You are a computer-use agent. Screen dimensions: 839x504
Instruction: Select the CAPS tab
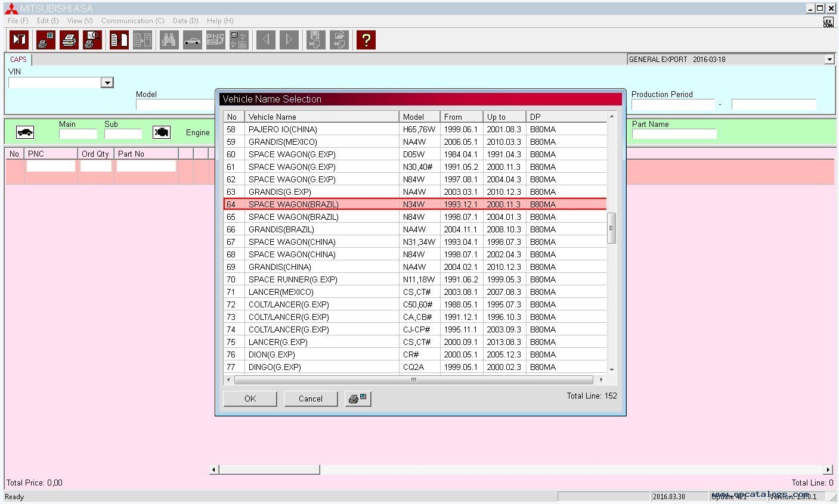coord(18,60)
